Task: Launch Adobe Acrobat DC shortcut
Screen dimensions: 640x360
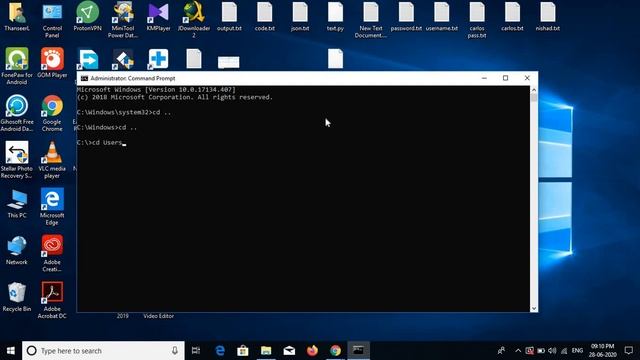Action: 52,300
